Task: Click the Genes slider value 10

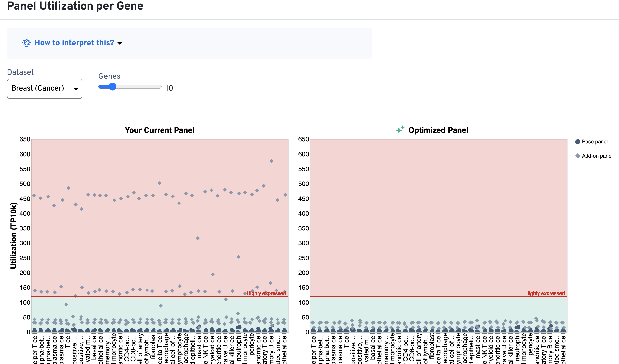Action: point(169,88)
